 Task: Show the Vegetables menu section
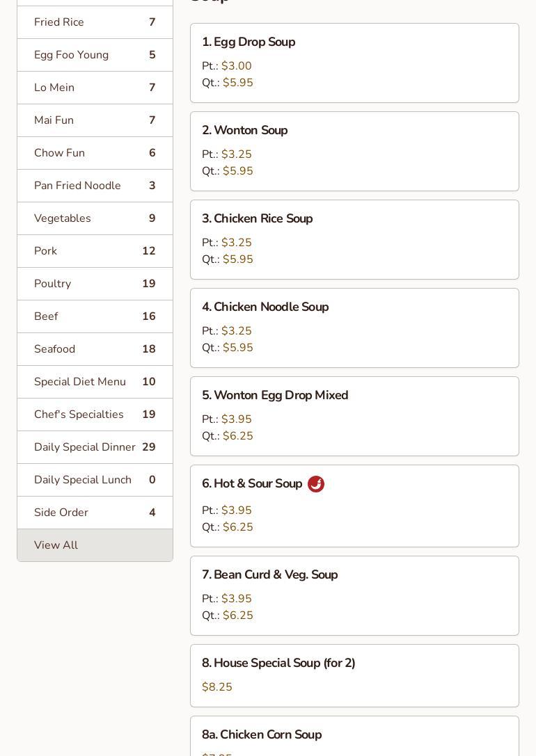pos(95,218)
